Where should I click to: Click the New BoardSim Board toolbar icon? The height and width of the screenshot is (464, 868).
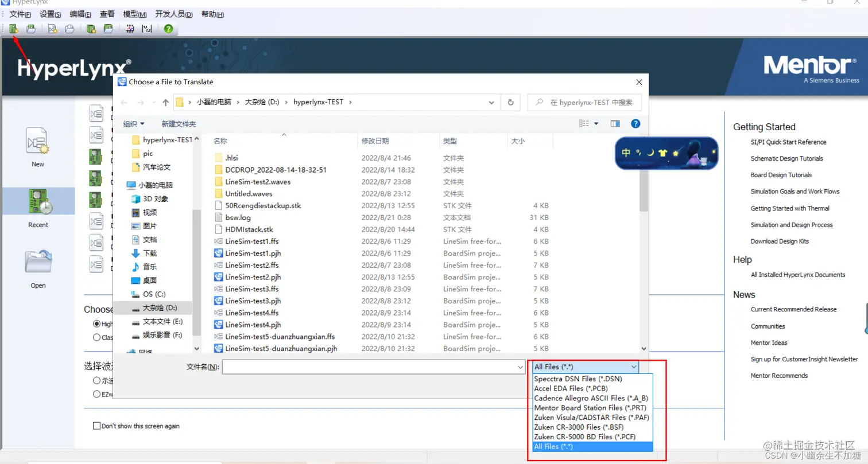pos(14,29)
